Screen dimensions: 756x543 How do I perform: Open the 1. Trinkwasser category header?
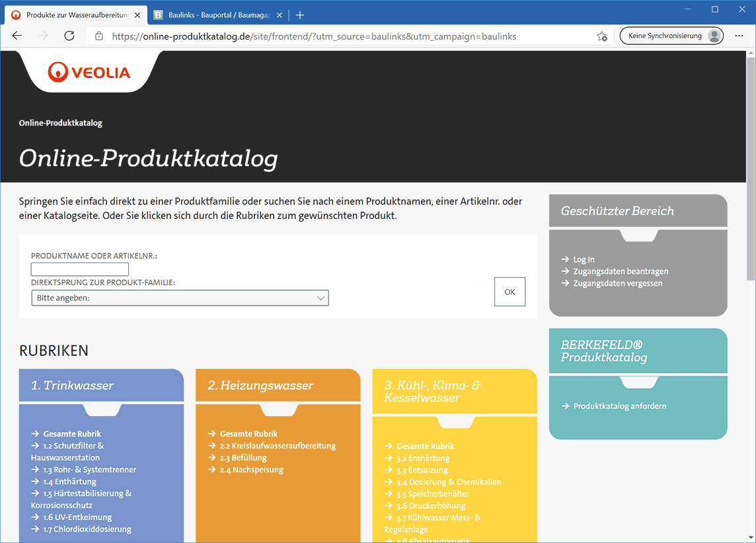pos(101,385)
